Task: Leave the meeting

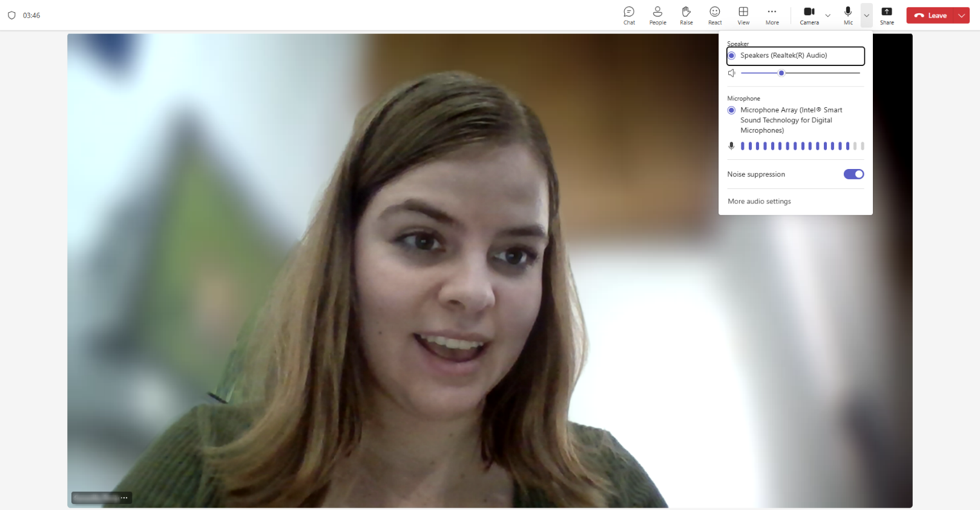Action: pos(930,16)
